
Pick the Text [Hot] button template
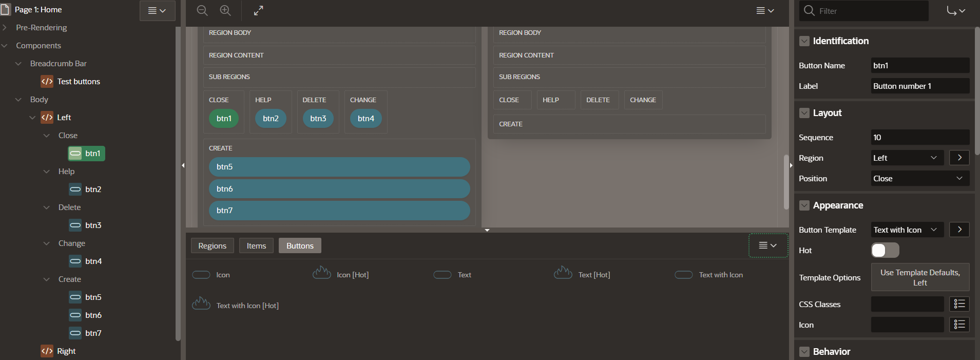click(582, 274)
